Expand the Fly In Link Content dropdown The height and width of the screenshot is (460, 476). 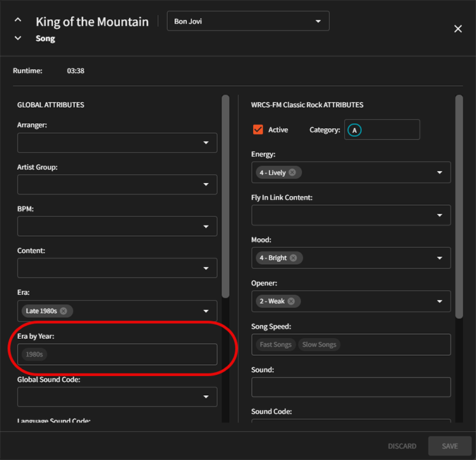tap(351, 215)
